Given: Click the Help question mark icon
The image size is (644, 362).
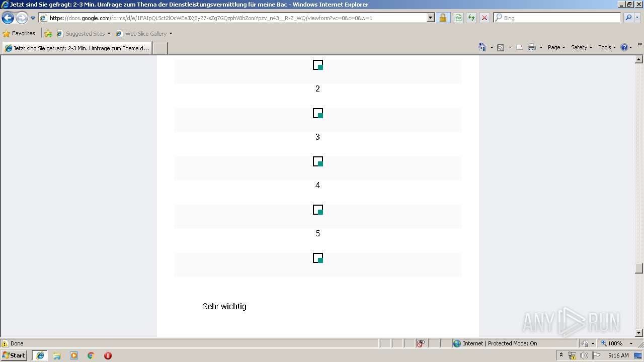Looking at the screenshot, I should (x=624, y=47).
